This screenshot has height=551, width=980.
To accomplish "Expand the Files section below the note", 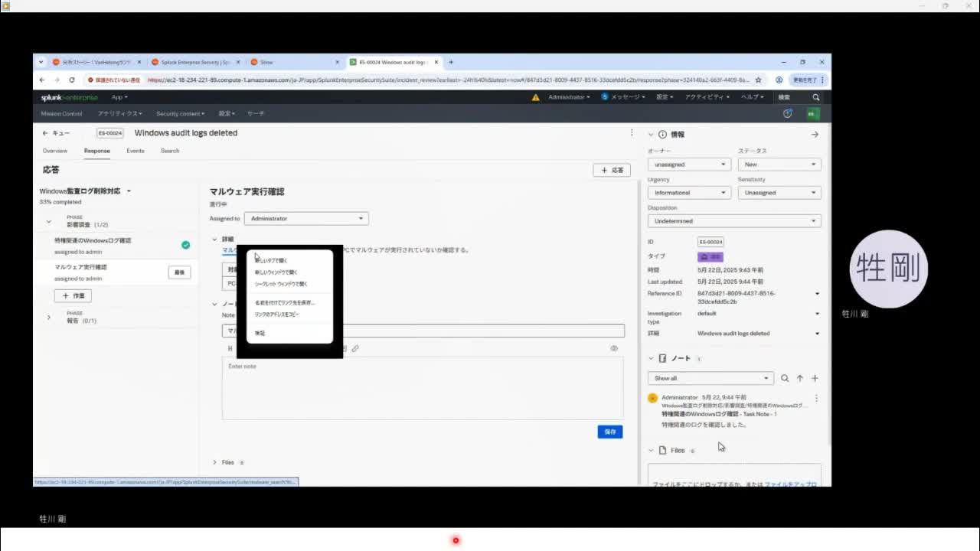I will pos(215,462).
